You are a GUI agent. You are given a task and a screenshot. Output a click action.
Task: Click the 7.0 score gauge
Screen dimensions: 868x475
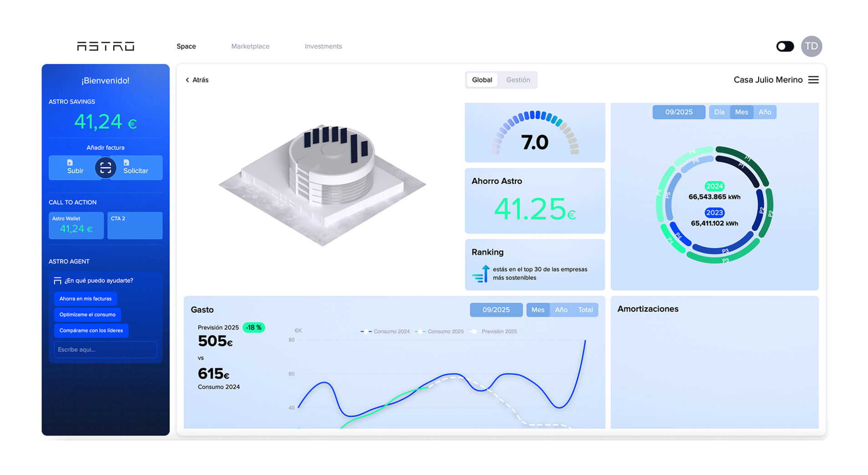[x=534, y=134]
